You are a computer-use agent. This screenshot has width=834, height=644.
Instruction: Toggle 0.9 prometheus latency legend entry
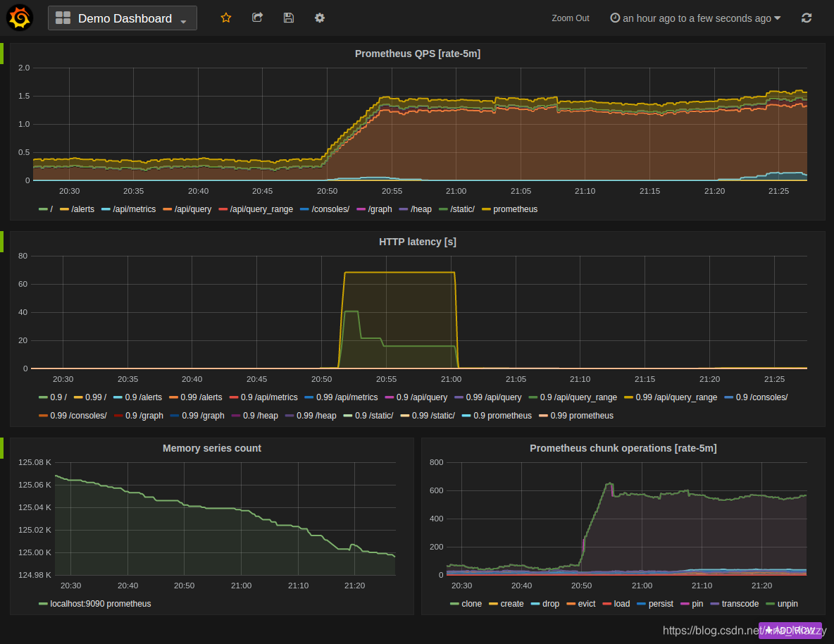point(497,416)
